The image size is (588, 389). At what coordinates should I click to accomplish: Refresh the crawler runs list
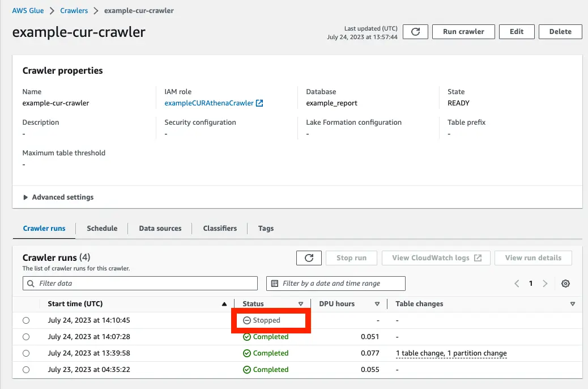(x=309, y=258)
